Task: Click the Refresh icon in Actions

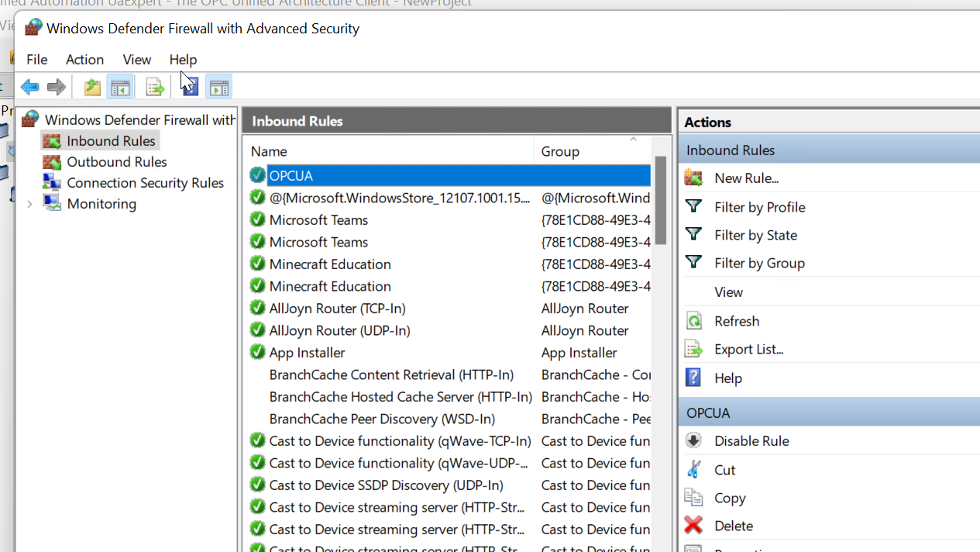Action: pyautogui.click(x=693, y=321)
